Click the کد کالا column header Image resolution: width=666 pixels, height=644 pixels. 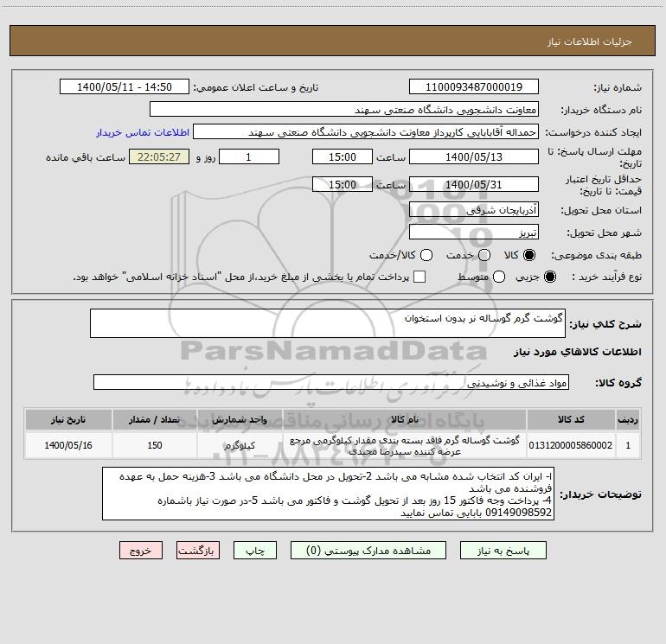[571, 419]
